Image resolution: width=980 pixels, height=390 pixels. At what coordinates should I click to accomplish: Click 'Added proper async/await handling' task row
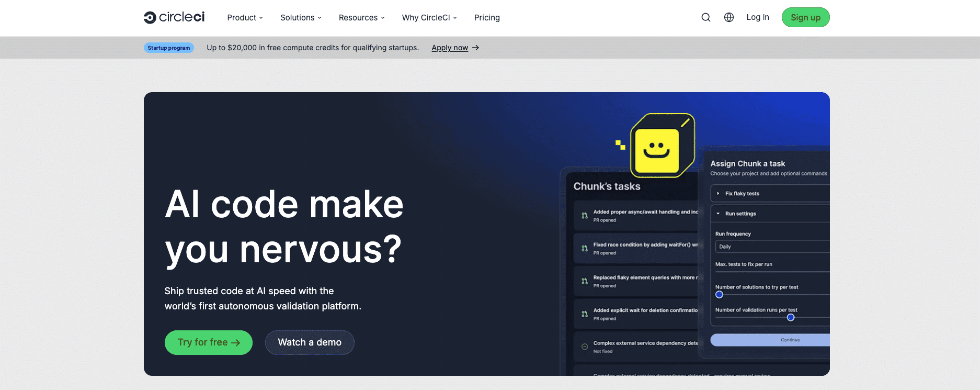tap(636, 216)
